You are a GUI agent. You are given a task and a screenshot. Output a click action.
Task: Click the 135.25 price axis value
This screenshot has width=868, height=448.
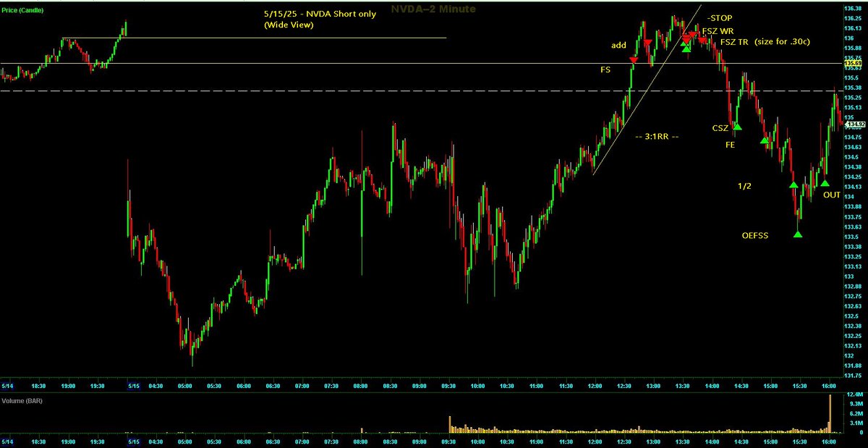click(x=854, y=98)
